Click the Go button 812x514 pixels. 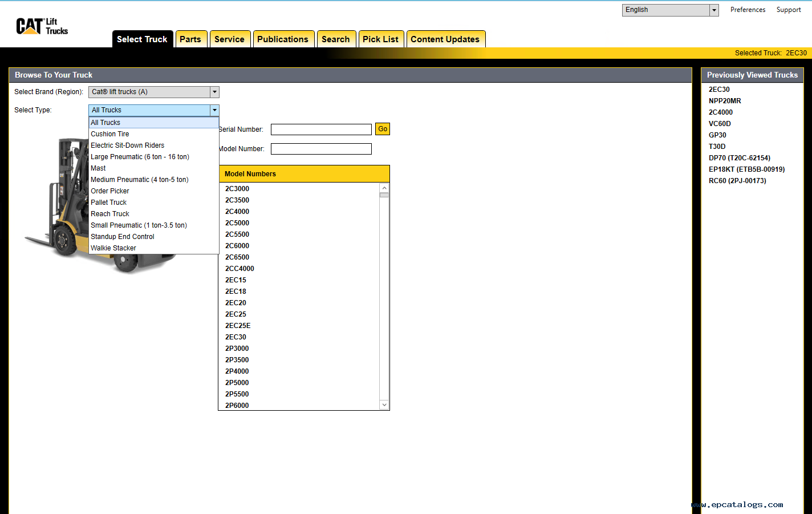tap(383, 129)
